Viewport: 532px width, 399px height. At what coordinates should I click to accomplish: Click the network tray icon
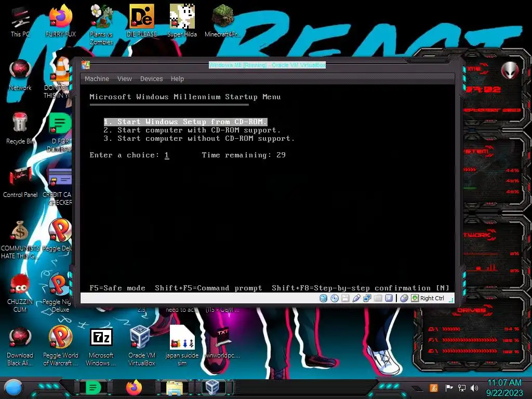pyautogui.click(x=462, y=388)
